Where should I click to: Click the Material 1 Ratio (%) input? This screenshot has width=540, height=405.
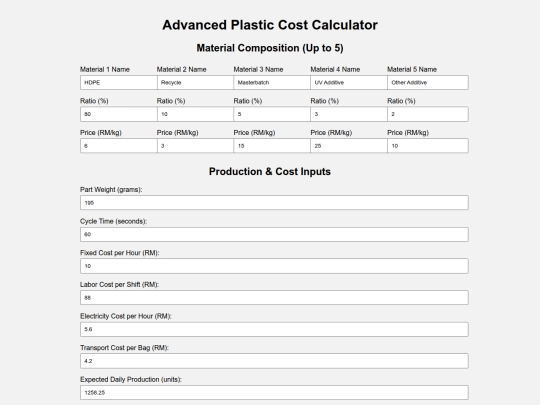tap(118, 114)
